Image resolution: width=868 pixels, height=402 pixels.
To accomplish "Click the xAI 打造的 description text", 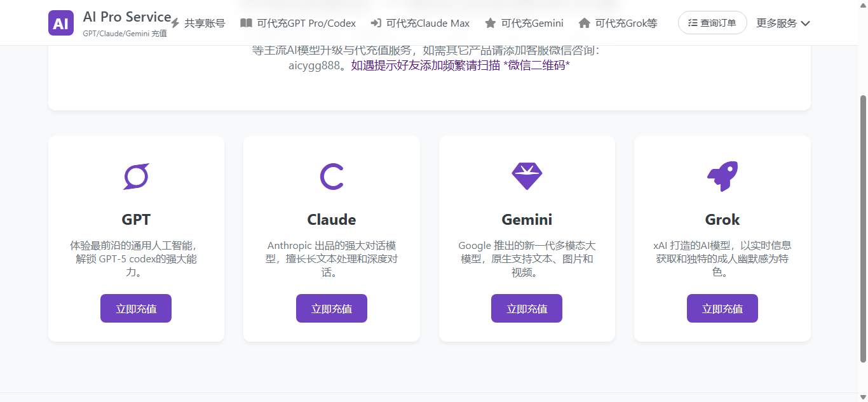I will [722, 259].
